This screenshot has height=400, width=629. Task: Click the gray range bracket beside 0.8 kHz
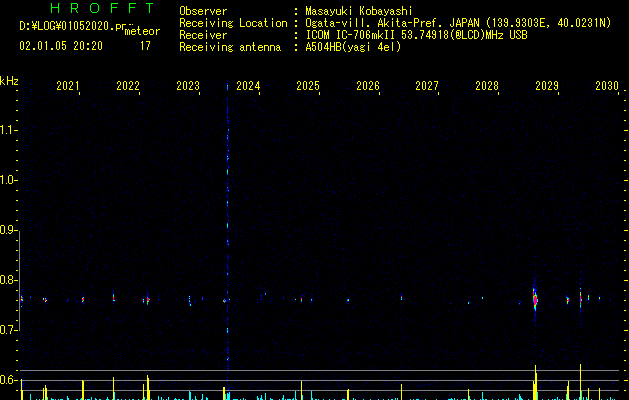(20, 281)
